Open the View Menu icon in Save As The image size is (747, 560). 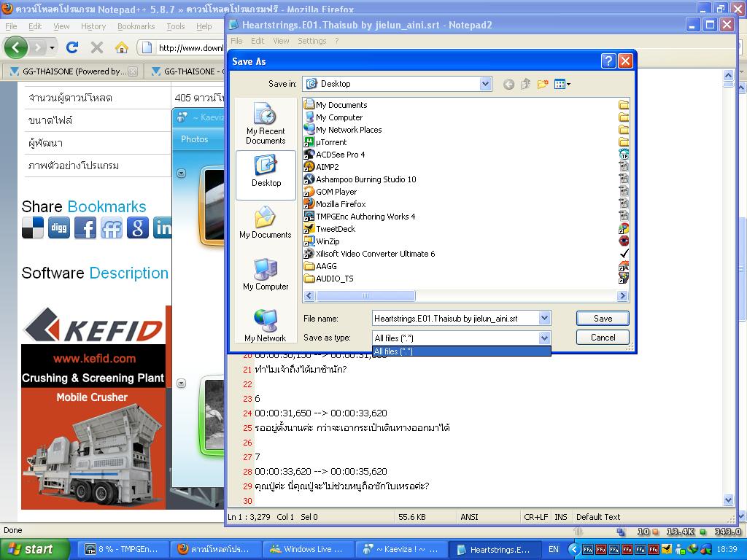(562, 85)
